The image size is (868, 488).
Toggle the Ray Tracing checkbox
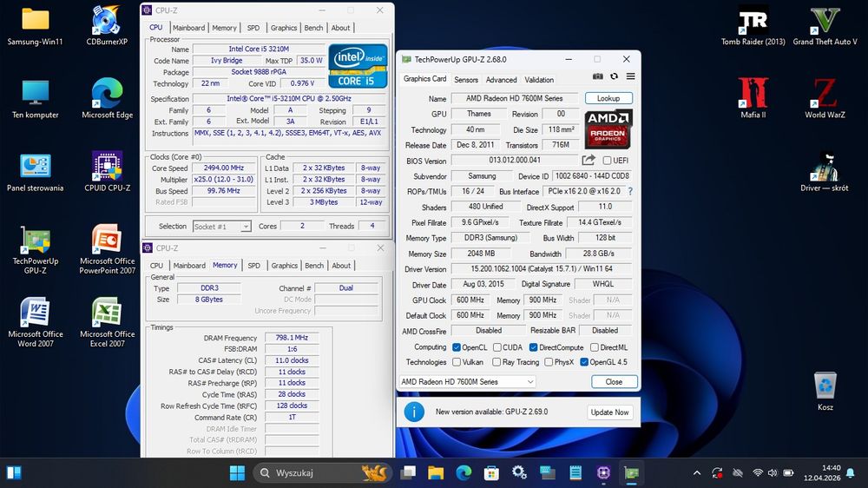tap(496, 362)
